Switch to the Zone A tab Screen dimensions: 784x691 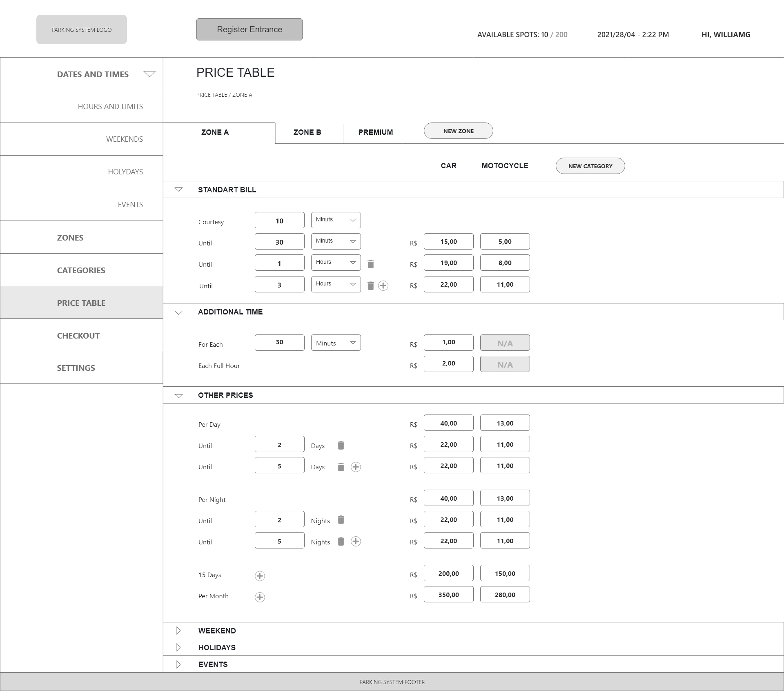[219, 133]
